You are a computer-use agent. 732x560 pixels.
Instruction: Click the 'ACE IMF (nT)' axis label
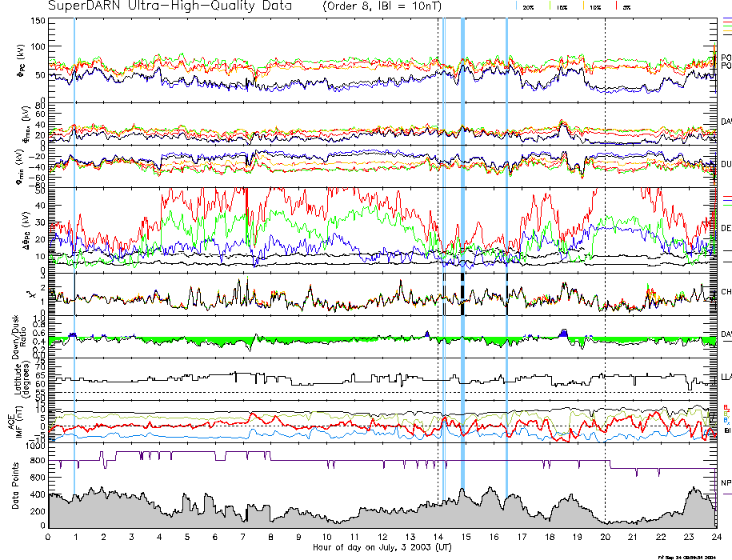pyautogui.click(x=16, y=422)
